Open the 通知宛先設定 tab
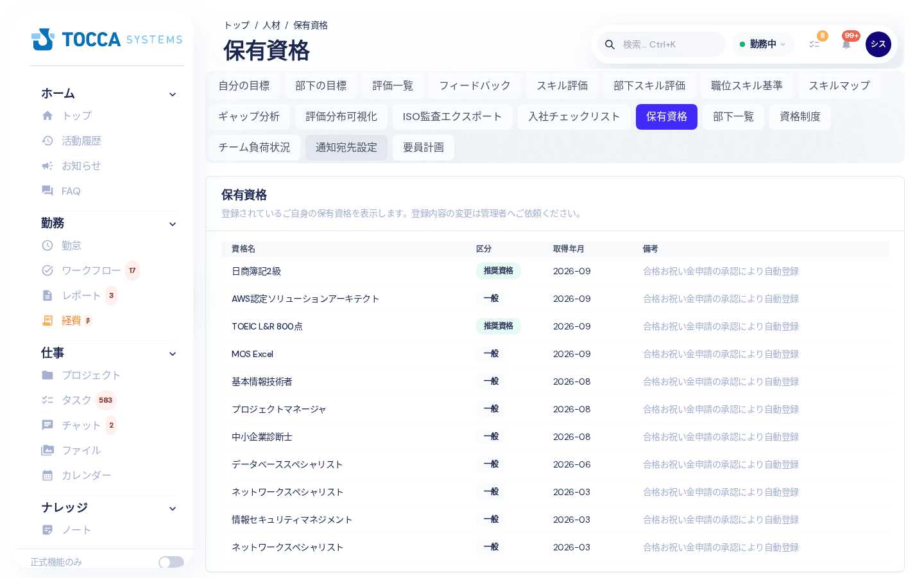Viewport: 924px width, 578px height. click(x=346, y=147)
